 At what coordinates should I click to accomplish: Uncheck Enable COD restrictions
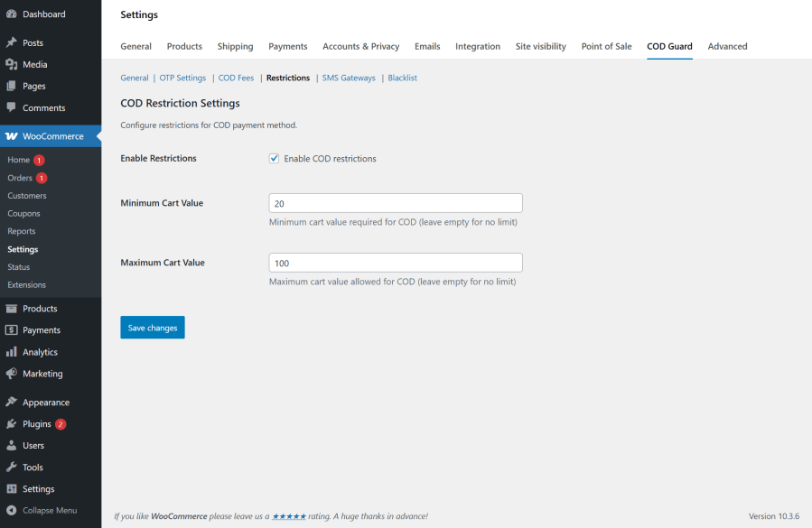click(x=274, y=158)
